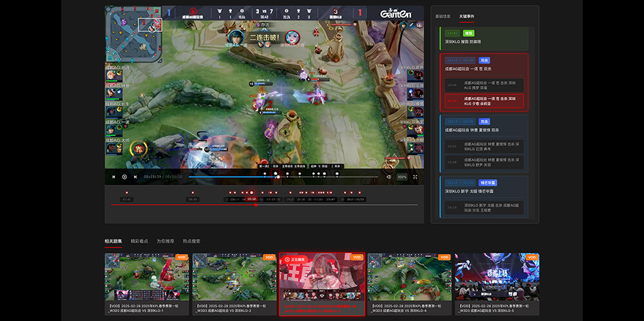Click the 01:41 timeline event marker
This screenshot has height=321, width=644.
click(x=127, y=193)
